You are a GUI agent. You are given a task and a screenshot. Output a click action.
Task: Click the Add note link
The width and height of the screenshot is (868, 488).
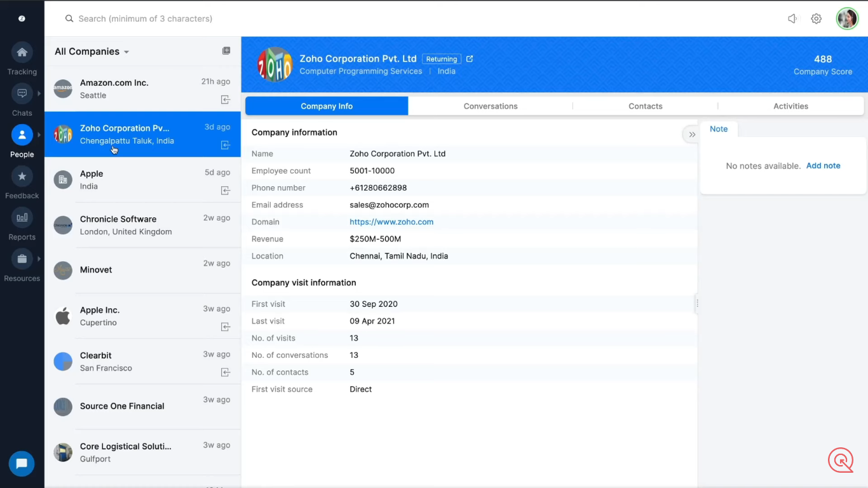(x=823, y=166)
